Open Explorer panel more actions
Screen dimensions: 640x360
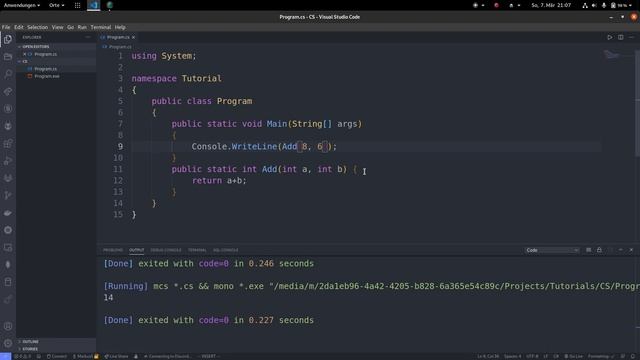[88, 37]
